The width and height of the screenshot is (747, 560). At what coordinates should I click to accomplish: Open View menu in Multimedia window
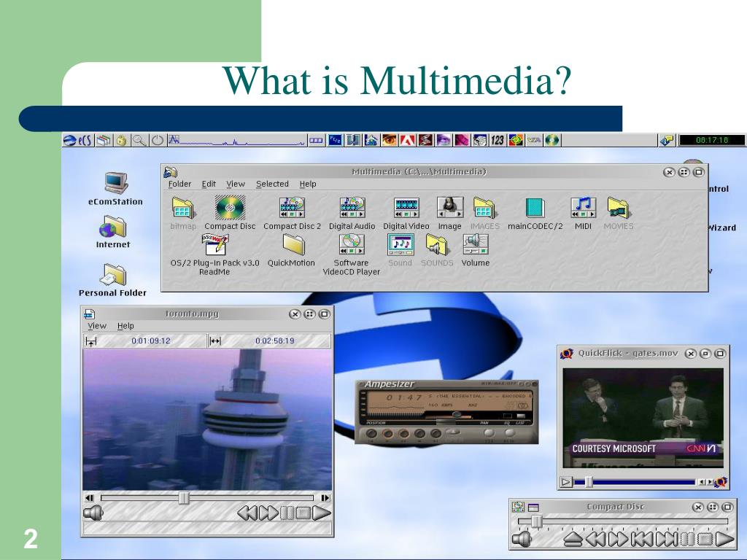(236, 184)
